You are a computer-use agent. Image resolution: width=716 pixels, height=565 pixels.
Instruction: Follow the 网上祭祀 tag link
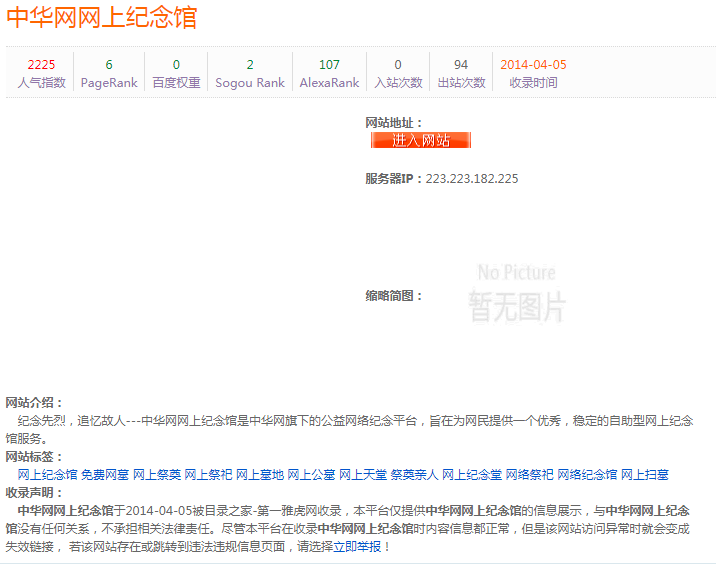(x=208, y=475)
